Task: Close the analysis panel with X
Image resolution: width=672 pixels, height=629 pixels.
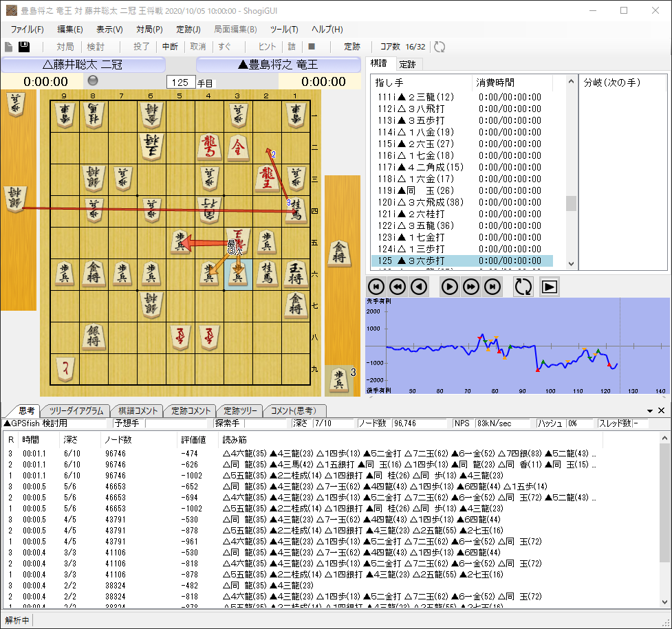Action: 661,410
